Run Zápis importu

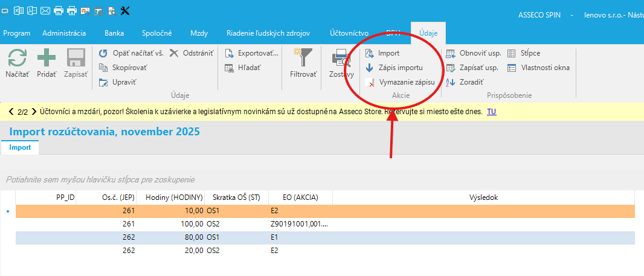400,68
